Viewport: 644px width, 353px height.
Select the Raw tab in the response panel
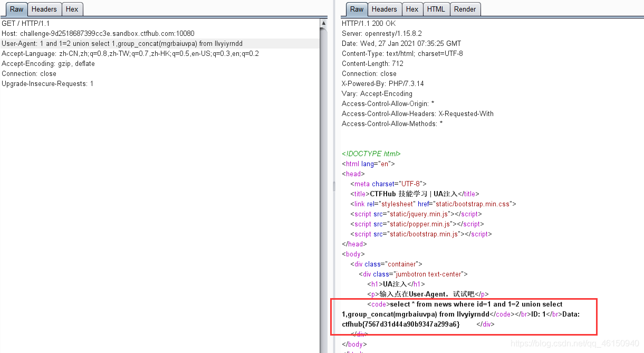357,9
